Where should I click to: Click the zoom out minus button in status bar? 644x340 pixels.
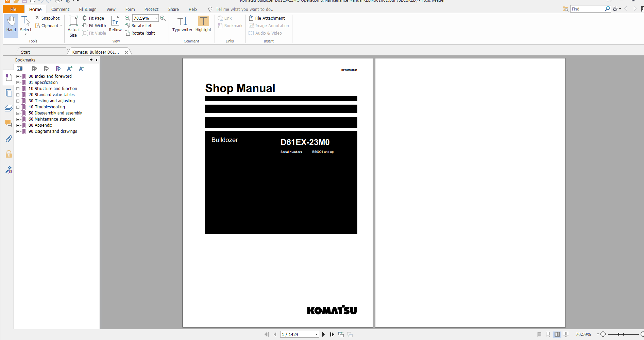[603, 335]
